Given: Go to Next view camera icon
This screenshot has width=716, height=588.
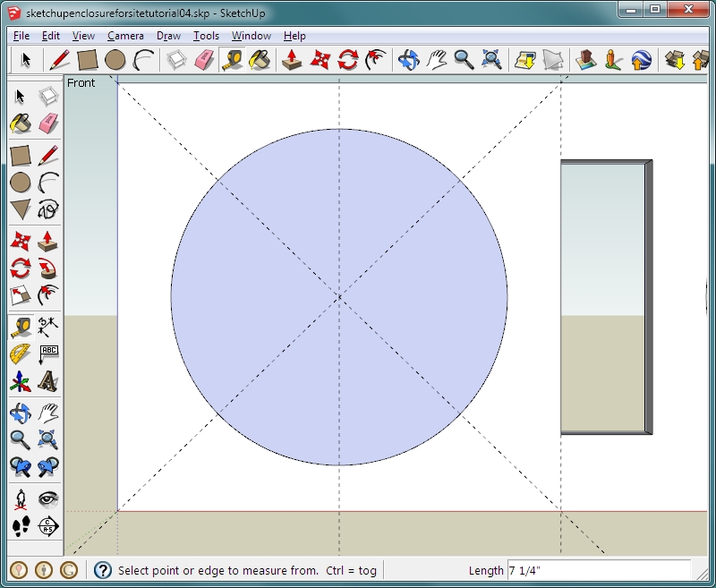Looking at the screenshot, I should 48,467.
